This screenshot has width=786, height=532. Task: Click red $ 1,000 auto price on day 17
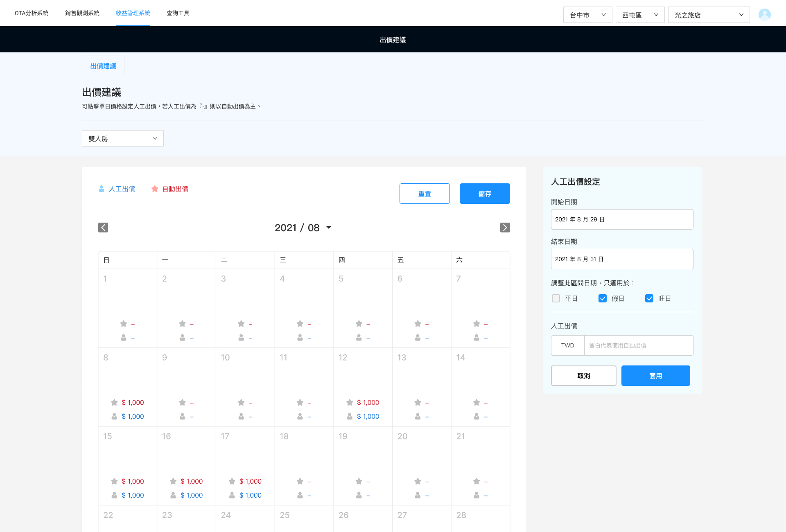click(x=251, y=481)
